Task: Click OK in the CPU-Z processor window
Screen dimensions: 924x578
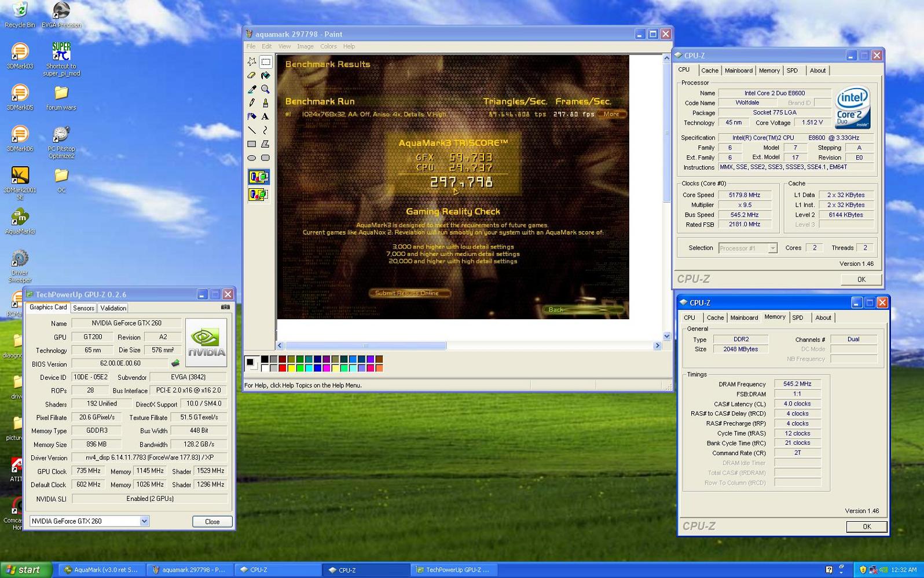Action: coord(861,279)
